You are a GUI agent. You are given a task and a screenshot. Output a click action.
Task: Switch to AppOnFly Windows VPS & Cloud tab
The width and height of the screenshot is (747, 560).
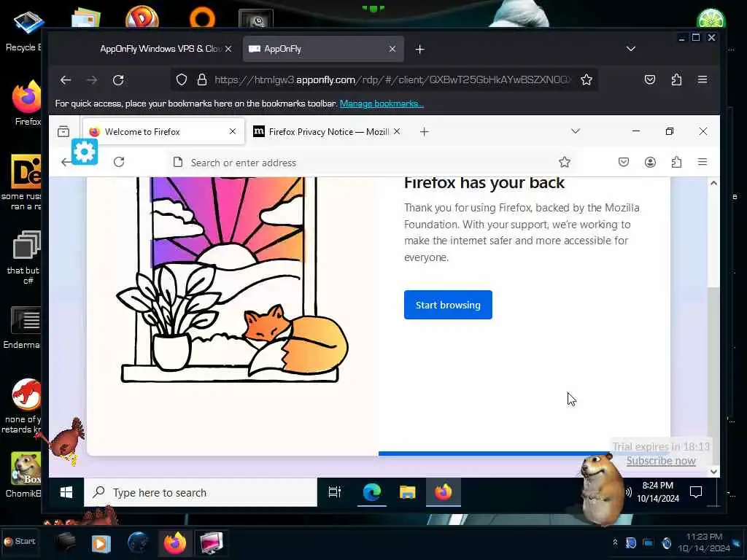tap(160, 49)
